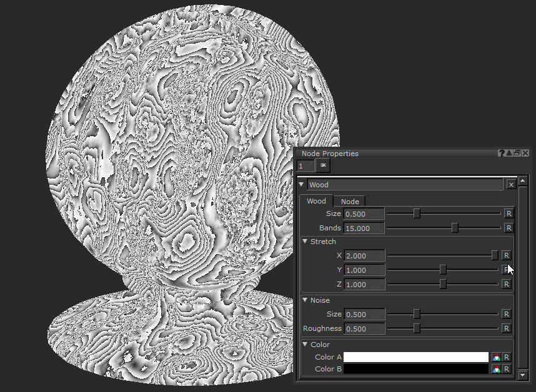The image size is (536, 392).
Task: Click the detach window icon in panel header
Action: click(515, 153)
